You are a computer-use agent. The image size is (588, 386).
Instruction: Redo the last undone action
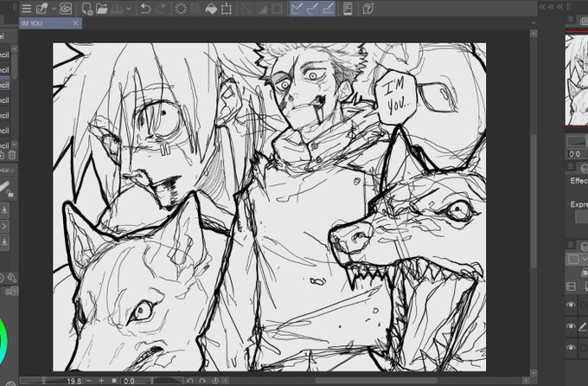[x=161, y=9]
